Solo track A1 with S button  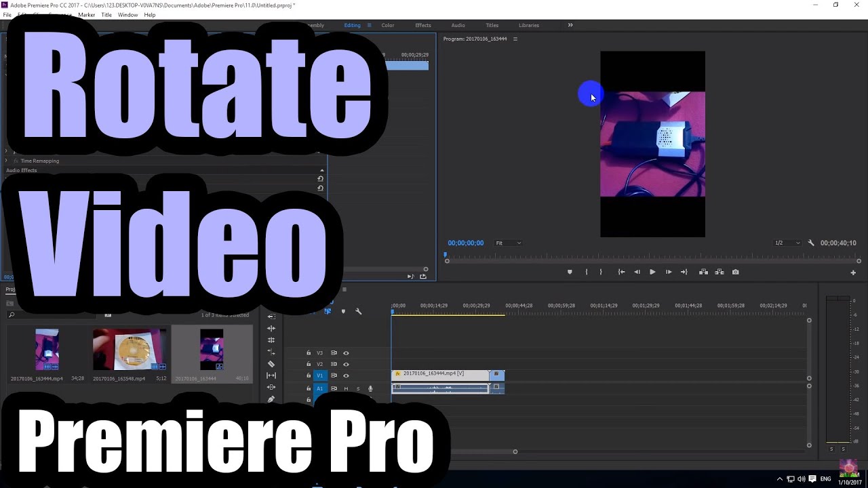coord(358,388)
